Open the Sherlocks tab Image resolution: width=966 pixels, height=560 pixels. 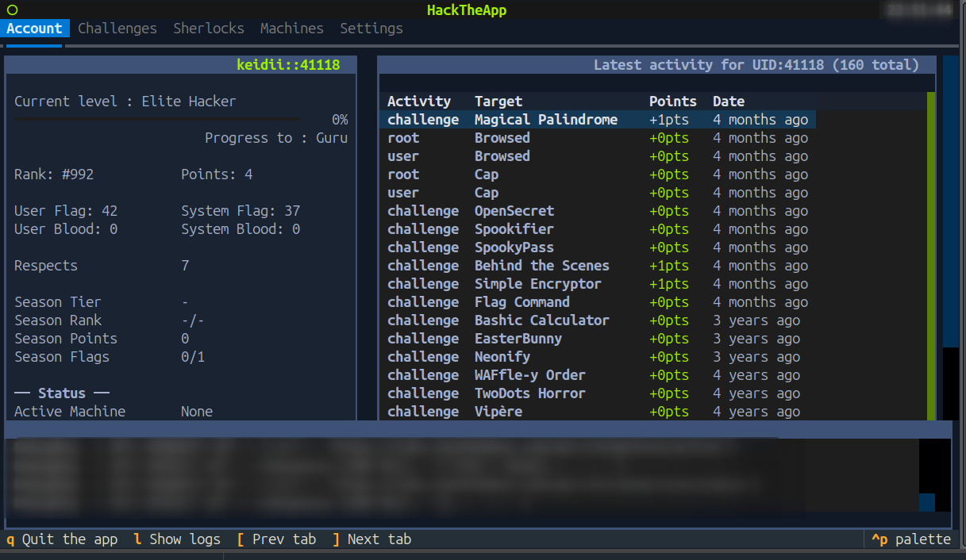(209, 29)
